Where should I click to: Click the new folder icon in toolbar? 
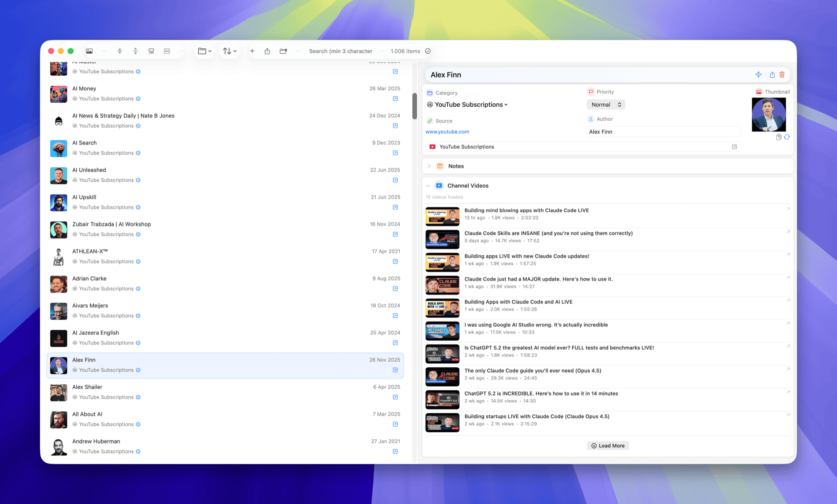coord(283,51)
